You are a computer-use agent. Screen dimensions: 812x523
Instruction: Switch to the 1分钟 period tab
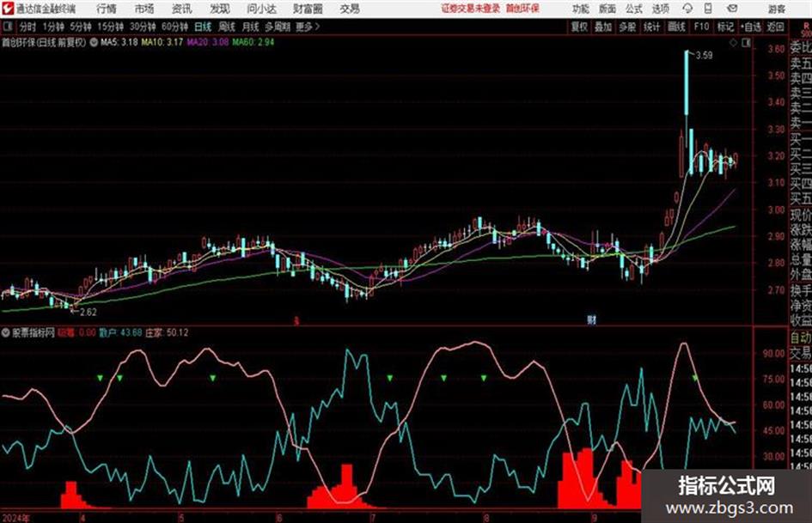coord(53,27)
